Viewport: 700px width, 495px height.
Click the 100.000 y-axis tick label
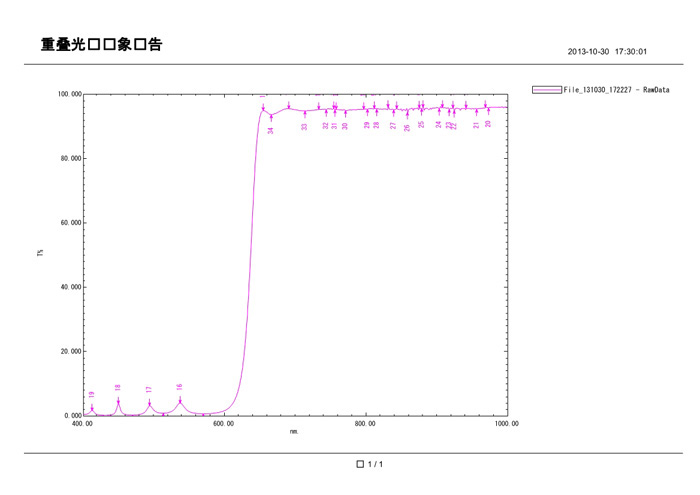coord(68,95)
